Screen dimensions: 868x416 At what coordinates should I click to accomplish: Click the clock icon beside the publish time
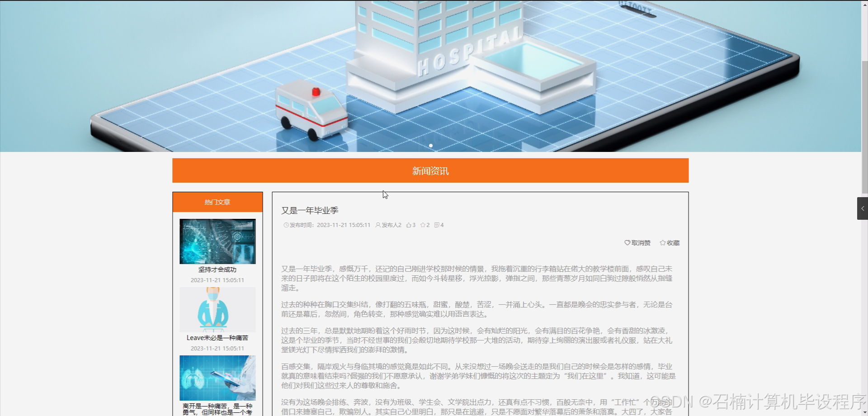(x=285, y=225)
